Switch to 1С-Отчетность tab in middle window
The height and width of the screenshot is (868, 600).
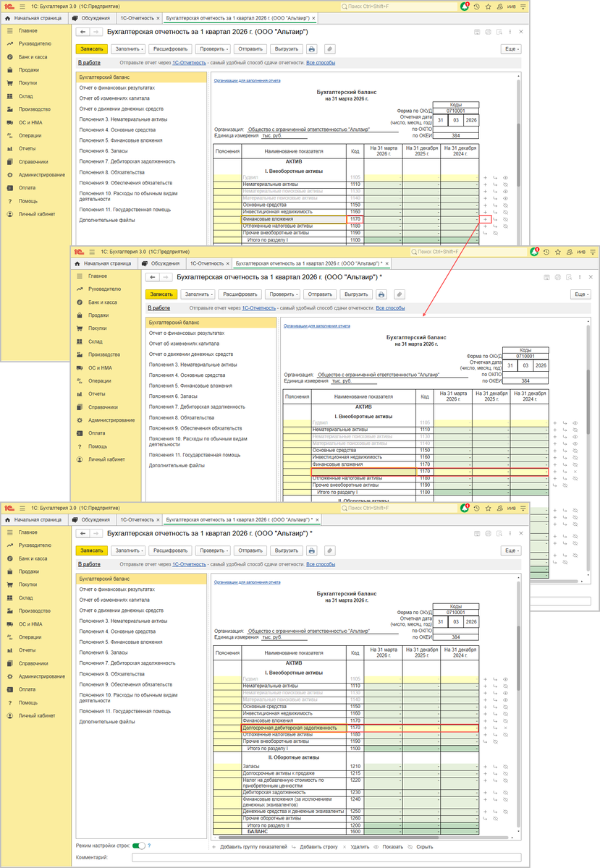click(x=208, y=263)
